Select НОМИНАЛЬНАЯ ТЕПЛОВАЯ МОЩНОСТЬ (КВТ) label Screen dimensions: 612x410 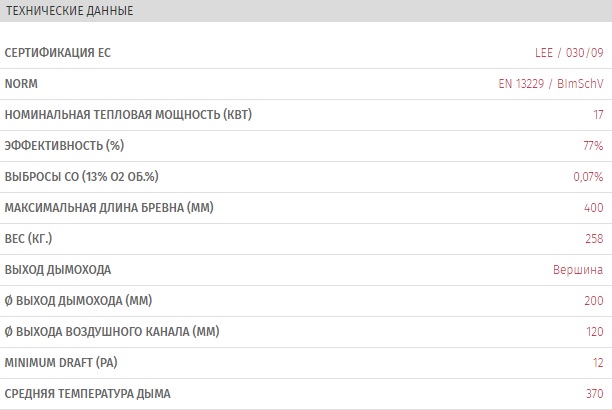[128, 115]
